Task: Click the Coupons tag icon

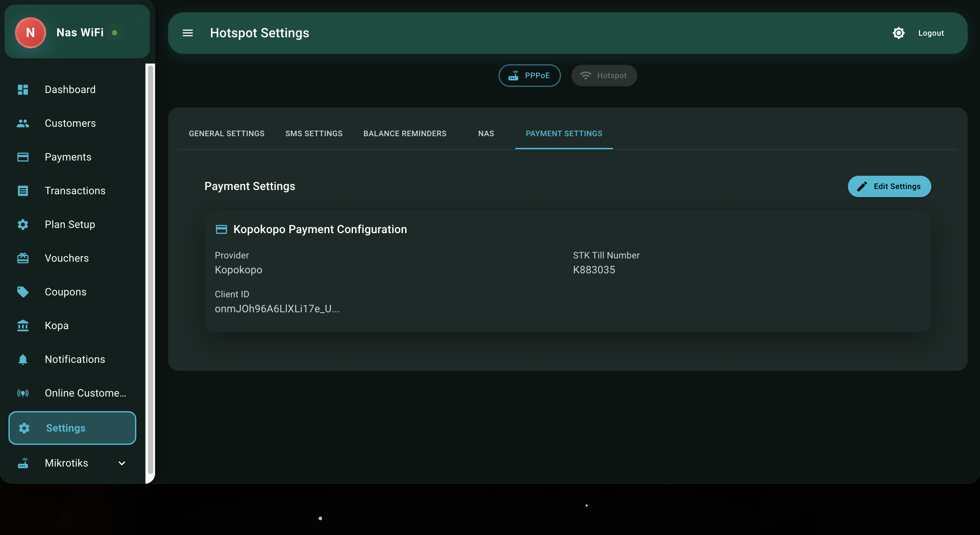Action: [22, 291]
